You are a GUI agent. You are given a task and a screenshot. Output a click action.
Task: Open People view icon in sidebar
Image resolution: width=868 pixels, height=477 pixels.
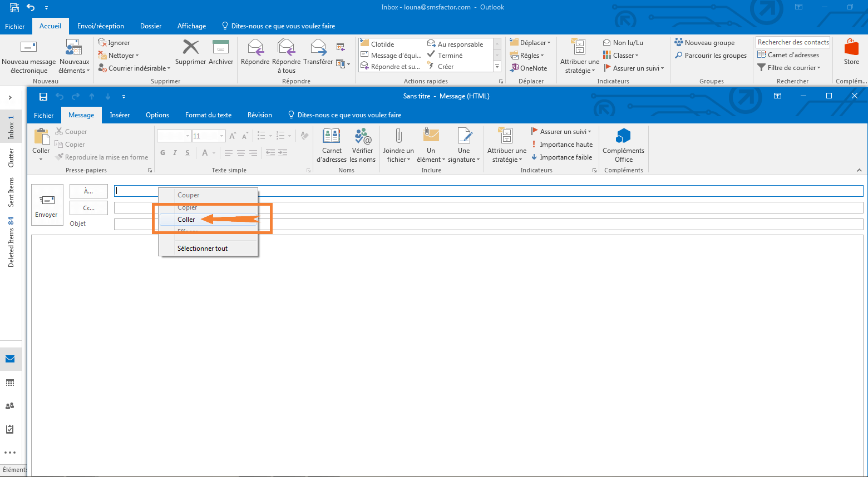coord(10,406)
